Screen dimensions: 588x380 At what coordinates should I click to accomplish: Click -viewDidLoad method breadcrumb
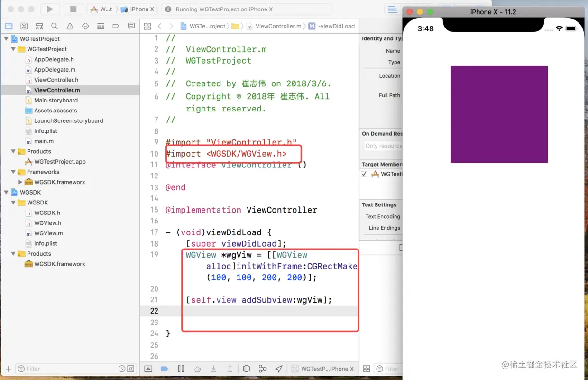click(x=331, y=26)
